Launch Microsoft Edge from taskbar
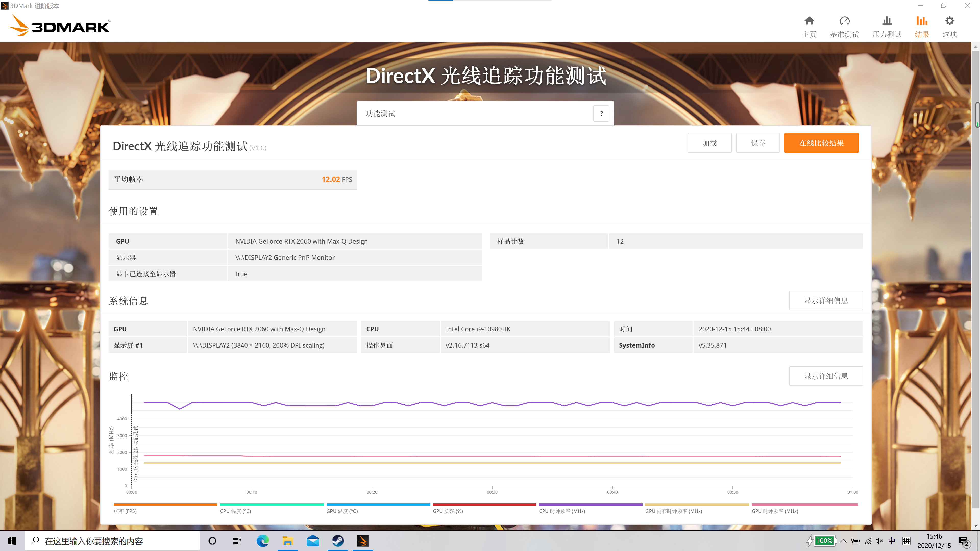Viewport: 980px width, 551px height. click(x=263, y=541)
